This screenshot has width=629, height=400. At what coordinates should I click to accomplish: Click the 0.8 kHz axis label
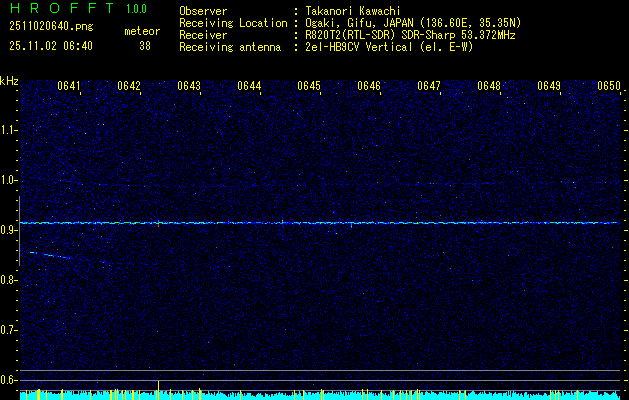click(9, 280)
